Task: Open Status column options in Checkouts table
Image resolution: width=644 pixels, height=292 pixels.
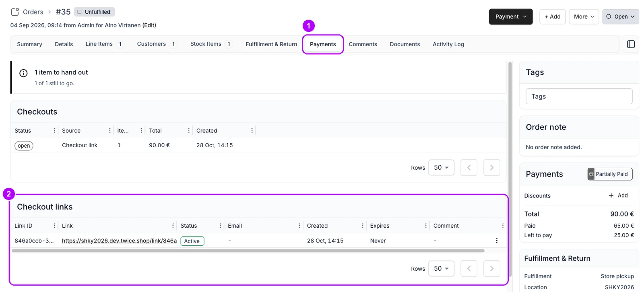Action: click(x=54, y=131)
